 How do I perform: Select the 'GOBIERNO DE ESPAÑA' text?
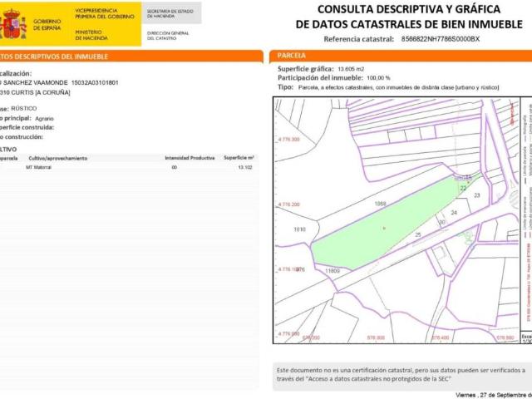(47, 25)
